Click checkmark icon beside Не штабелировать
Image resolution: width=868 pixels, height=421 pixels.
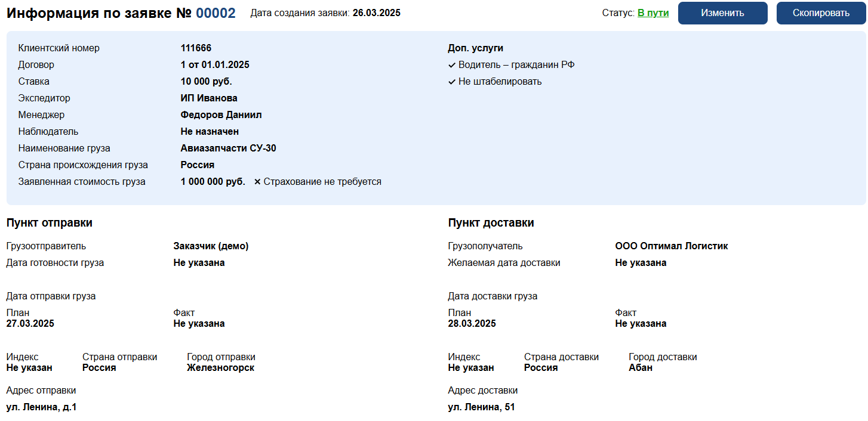[x=452, y=82]
